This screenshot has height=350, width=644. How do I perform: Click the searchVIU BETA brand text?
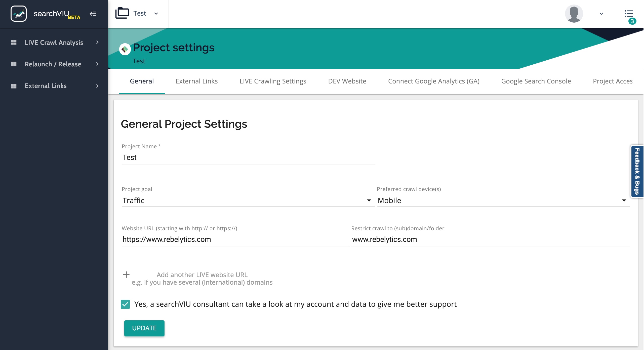click(57, 14)
